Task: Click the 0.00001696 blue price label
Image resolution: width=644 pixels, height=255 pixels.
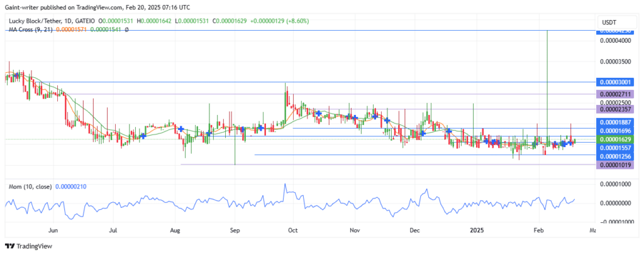Action: coord(614,131)
